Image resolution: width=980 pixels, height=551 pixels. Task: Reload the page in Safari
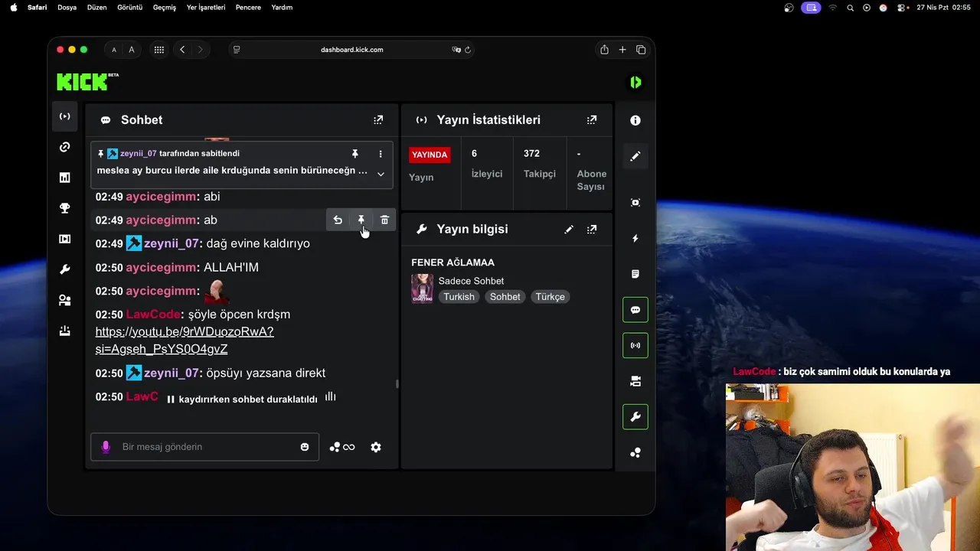(468, 50)
